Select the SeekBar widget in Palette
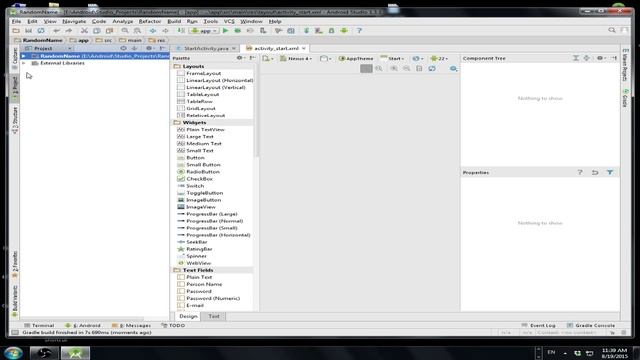Screen dimensions: 640x360 tap(196, 242)
